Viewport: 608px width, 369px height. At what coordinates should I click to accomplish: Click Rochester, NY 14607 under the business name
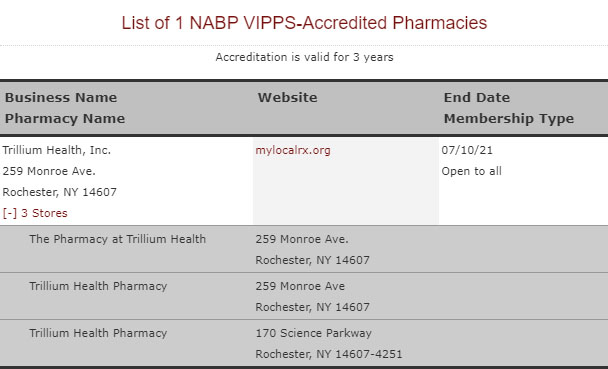(59, 192)
